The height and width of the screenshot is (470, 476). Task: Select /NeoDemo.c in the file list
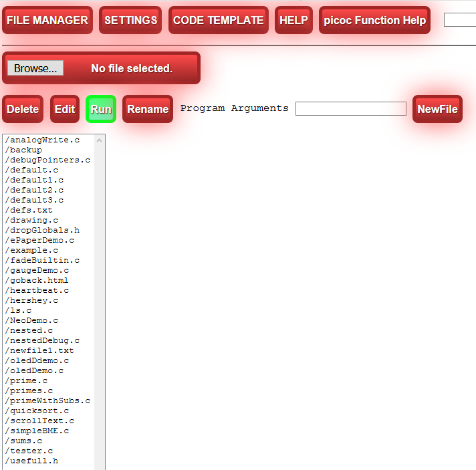point(49,320)
